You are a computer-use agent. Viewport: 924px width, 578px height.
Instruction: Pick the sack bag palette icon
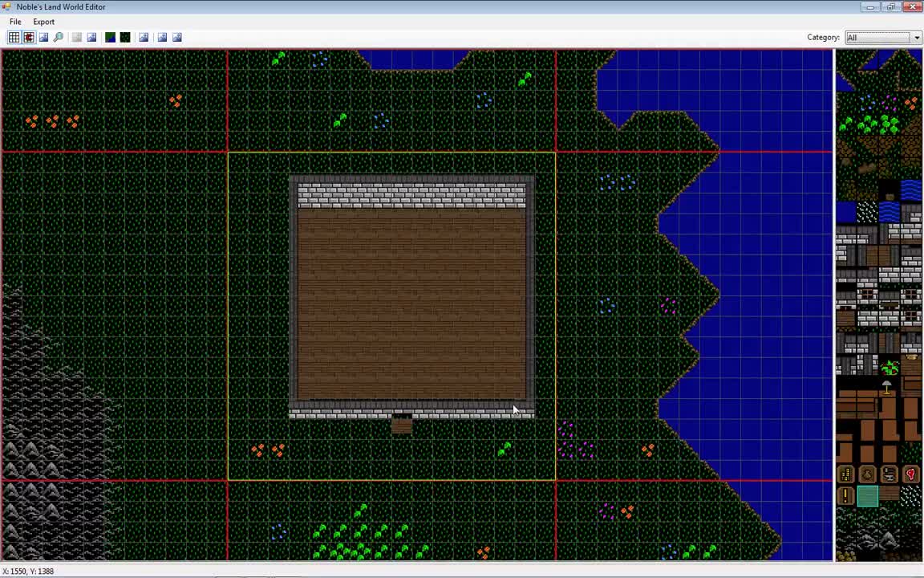pos(867,474)
